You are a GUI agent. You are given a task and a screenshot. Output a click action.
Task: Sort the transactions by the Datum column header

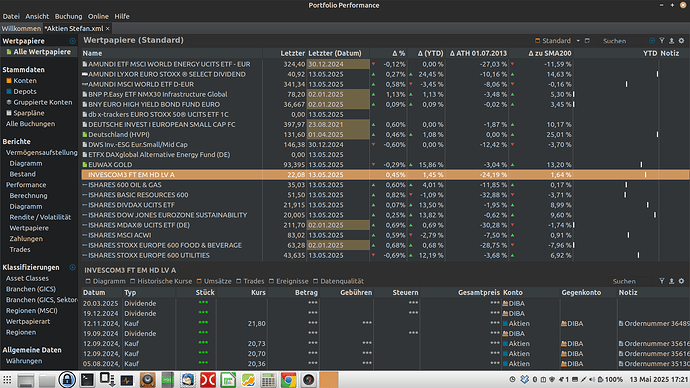click(94, 293)
